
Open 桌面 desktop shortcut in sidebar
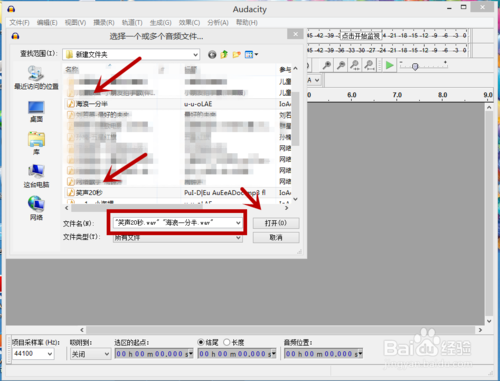pyautogui.click(x=36, y=112)
